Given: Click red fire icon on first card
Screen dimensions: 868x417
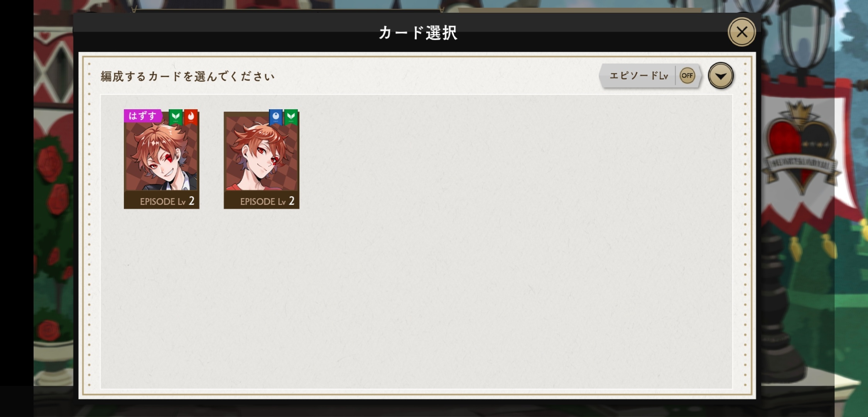Looking at the screenshot, I should point(191,117).
